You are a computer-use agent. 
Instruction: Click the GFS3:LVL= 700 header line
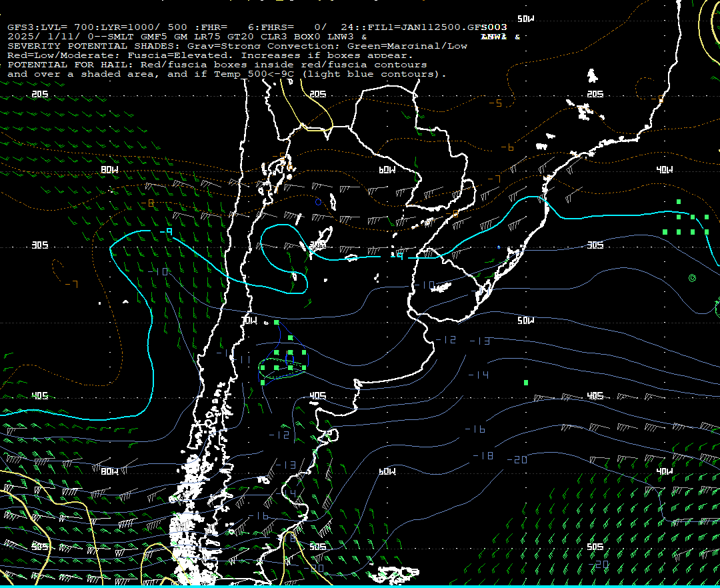click(x=257, y=27)
